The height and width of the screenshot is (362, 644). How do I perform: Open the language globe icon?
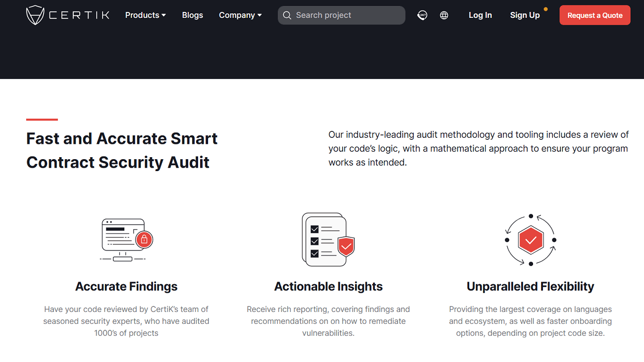pyautogui.click(x=444, y=15)
